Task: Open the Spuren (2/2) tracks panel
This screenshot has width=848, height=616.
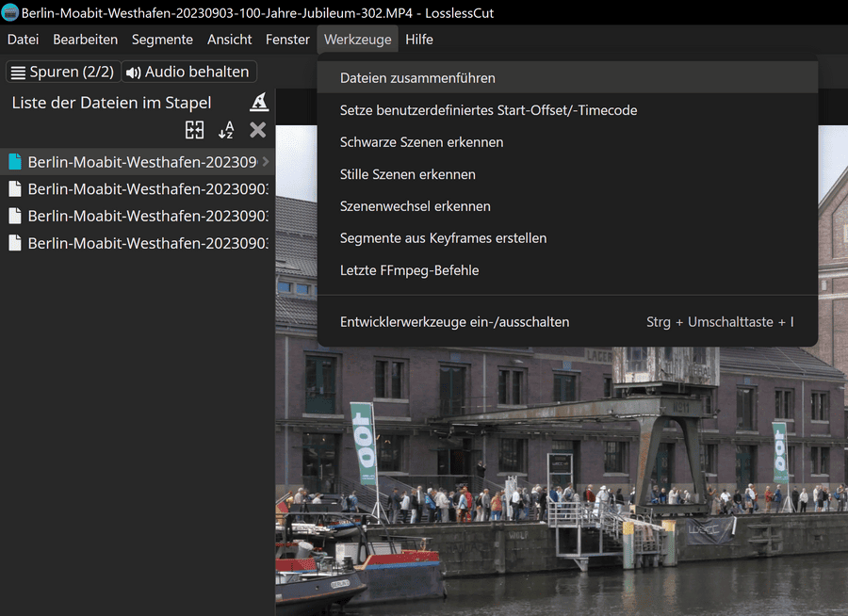Action: (x=61, y=72)
